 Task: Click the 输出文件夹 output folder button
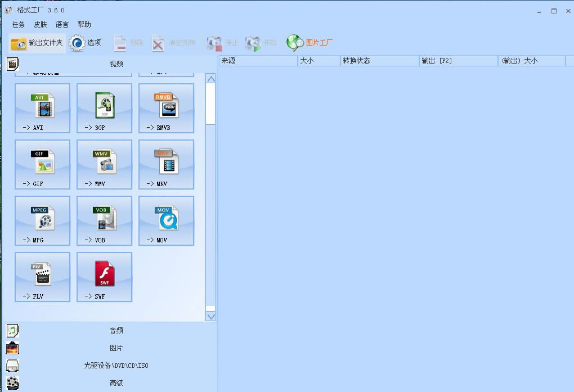37,43
